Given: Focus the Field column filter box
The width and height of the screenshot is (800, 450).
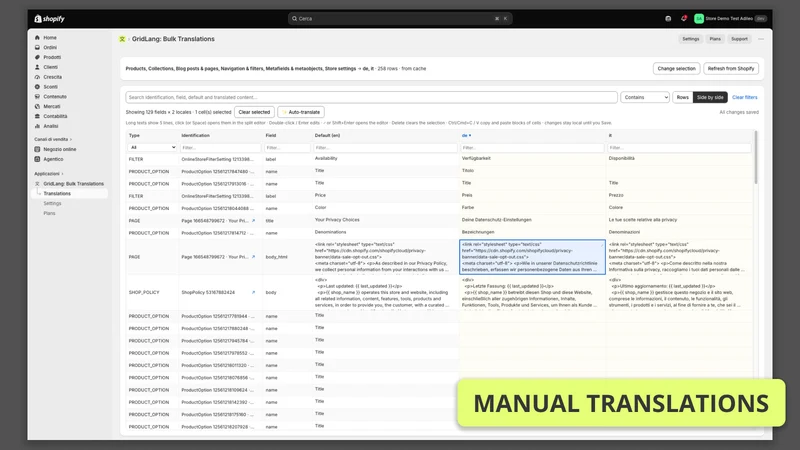Looking at the screenshot, I should tap(287, 148).
